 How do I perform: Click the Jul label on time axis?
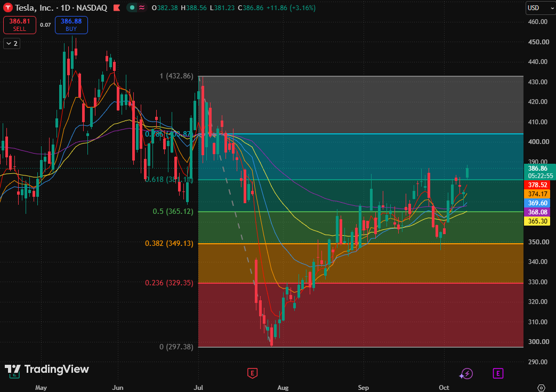tap(198, 387)
